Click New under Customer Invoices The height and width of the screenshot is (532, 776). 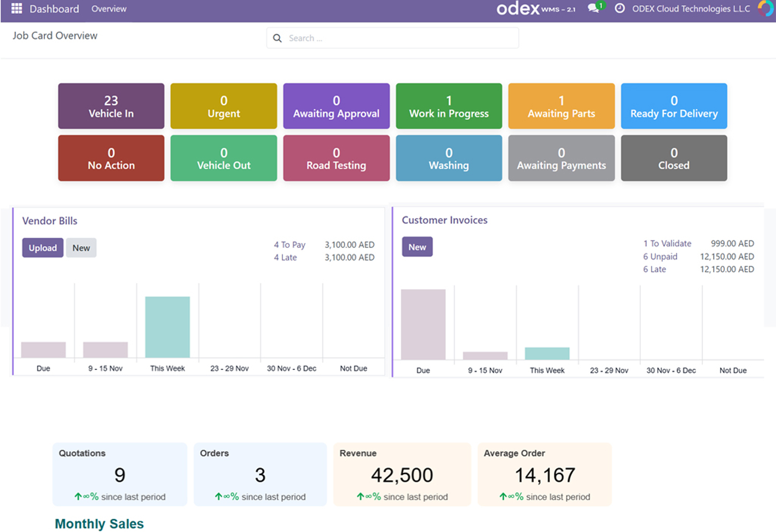pos(417,247)
